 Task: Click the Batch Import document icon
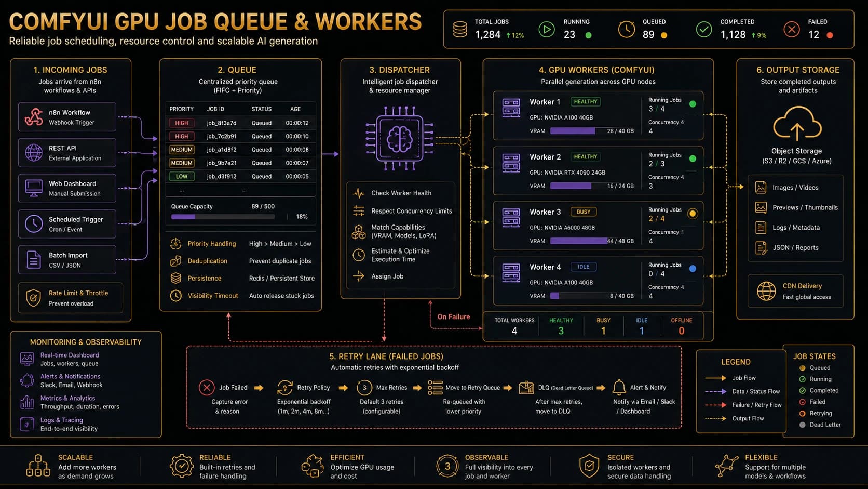34,260
